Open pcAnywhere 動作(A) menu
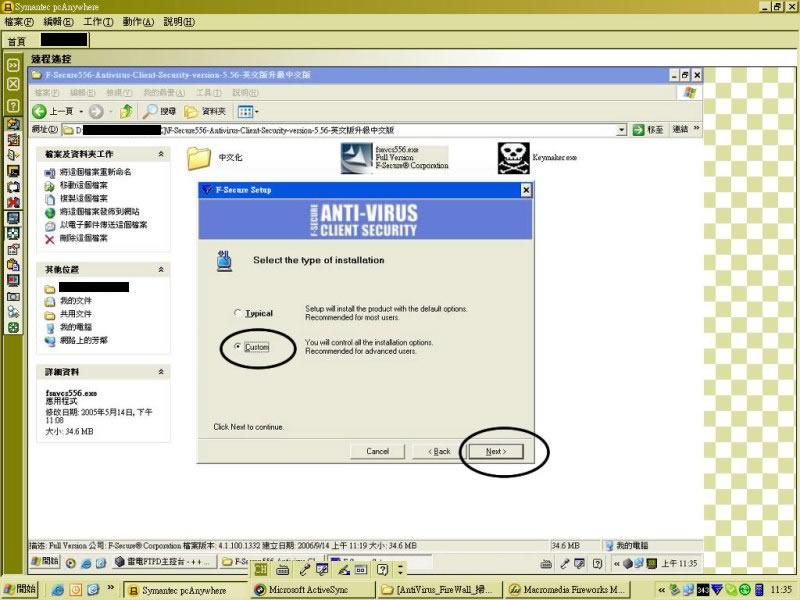 [x=138, y=22]
